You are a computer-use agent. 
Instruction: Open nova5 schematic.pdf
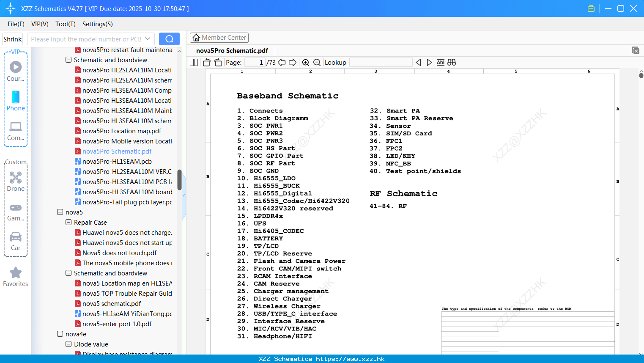coord(112,303)
